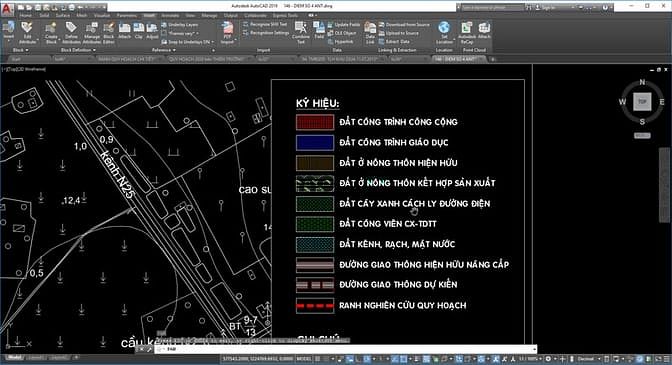Select 'RANH NGHIÊN CỨU QUY HOẠCH' legend text
Screen dimensions: 672x365
(x=402, y=305)
